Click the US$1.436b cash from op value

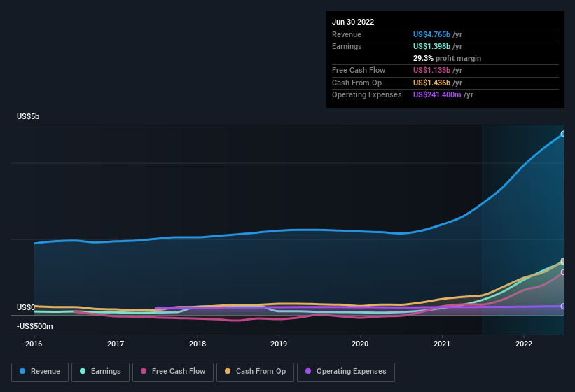[431, 83]
